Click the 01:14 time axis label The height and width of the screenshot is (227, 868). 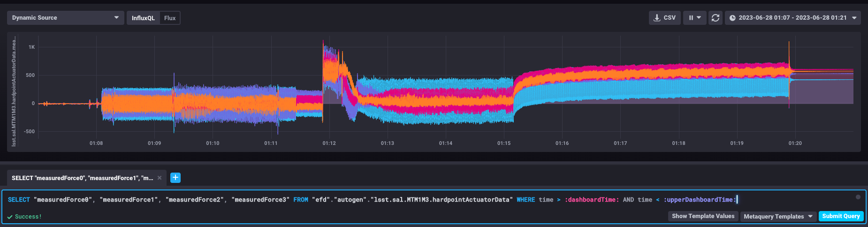point(446,143)
